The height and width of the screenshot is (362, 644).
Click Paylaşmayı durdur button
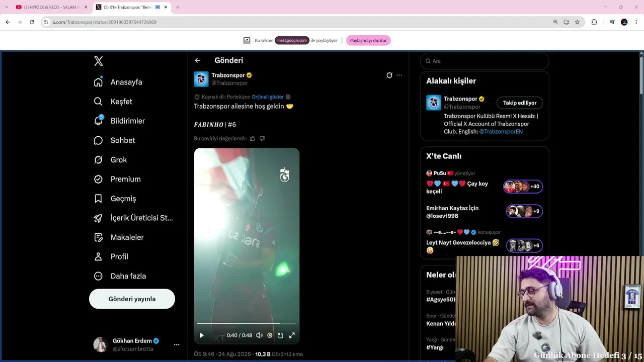[x=368, y=40]
